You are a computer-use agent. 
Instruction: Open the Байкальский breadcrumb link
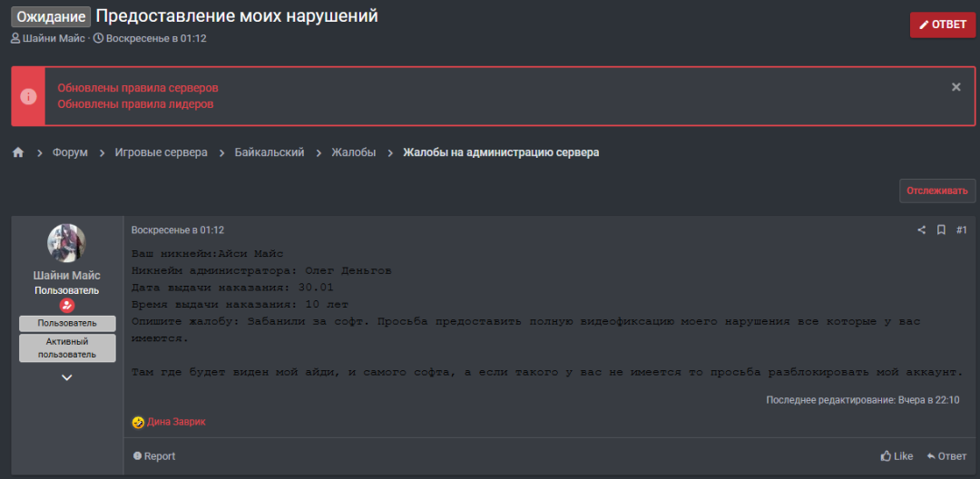pos(269,152)
